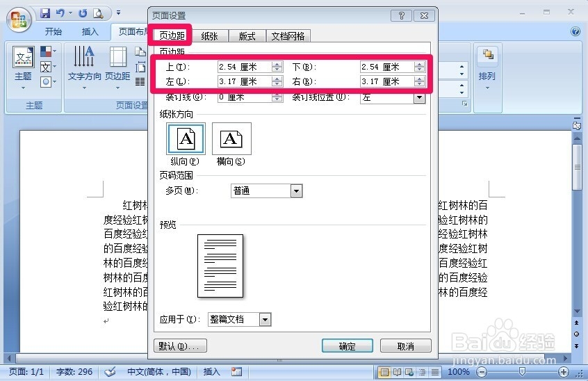Click the Office button logo
588x381 pixels.
18,19
